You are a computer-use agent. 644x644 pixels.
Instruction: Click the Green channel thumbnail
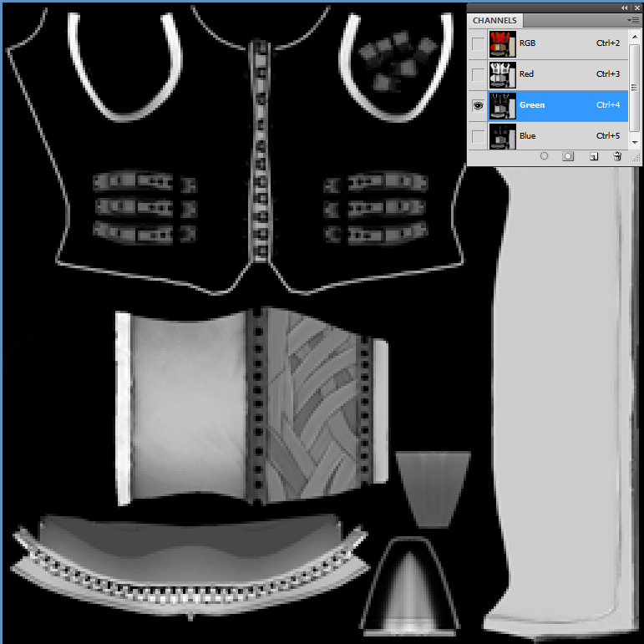502,105
